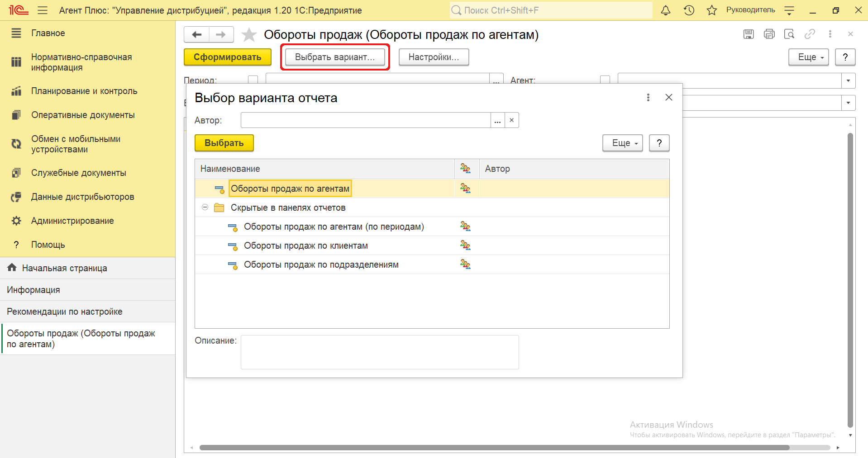This screenshot has width=868, height=458.
Task: Click into the Автор input field
Action: 366,120
